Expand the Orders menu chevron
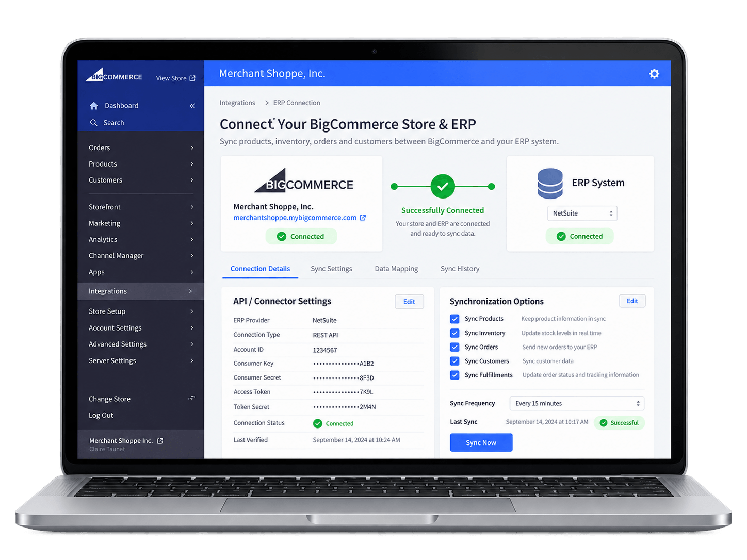The width and height of the screenshot is (747, 560). 192,148
